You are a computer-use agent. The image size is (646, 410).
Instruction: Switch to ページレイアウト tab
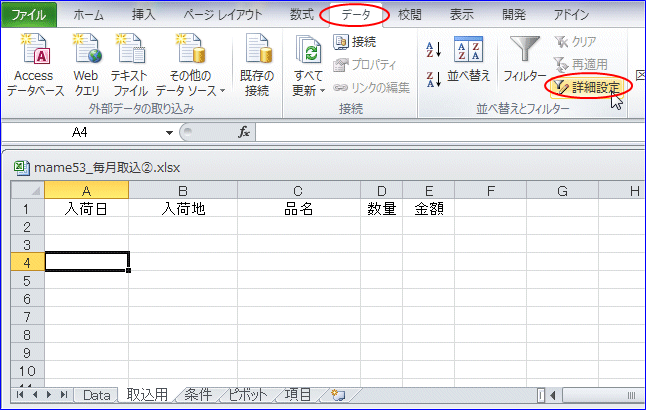[222, 15]
